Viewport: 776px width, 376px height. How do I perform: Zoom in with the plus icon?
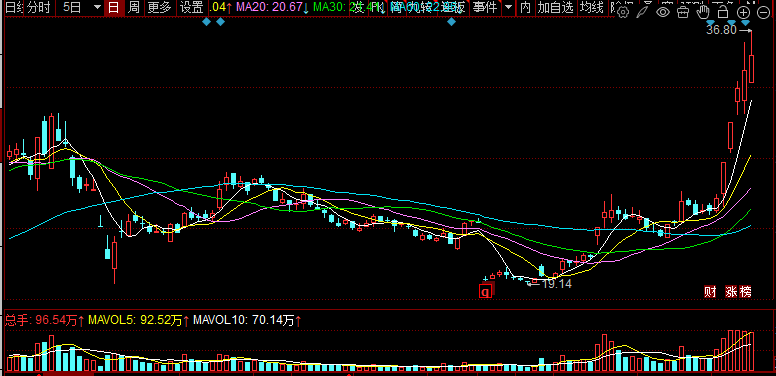pyautogui.click(x=743, y=12)
